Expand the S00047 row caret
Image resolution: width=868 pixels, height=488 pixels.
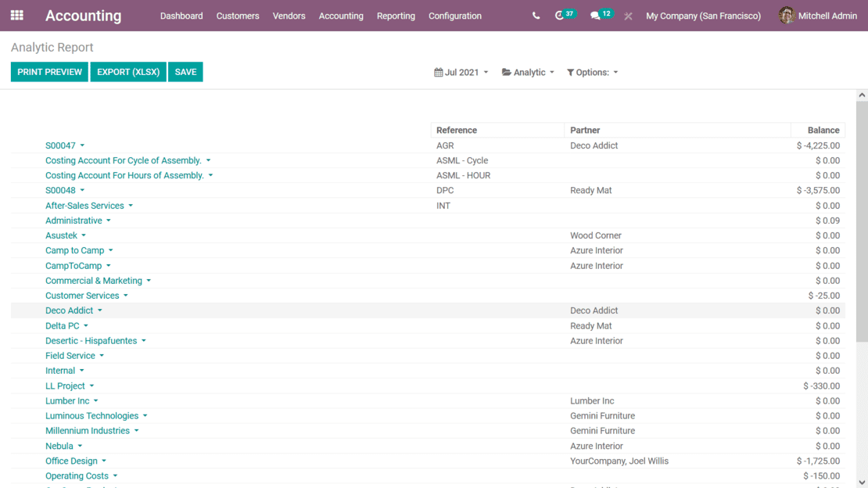pos(82,146)
